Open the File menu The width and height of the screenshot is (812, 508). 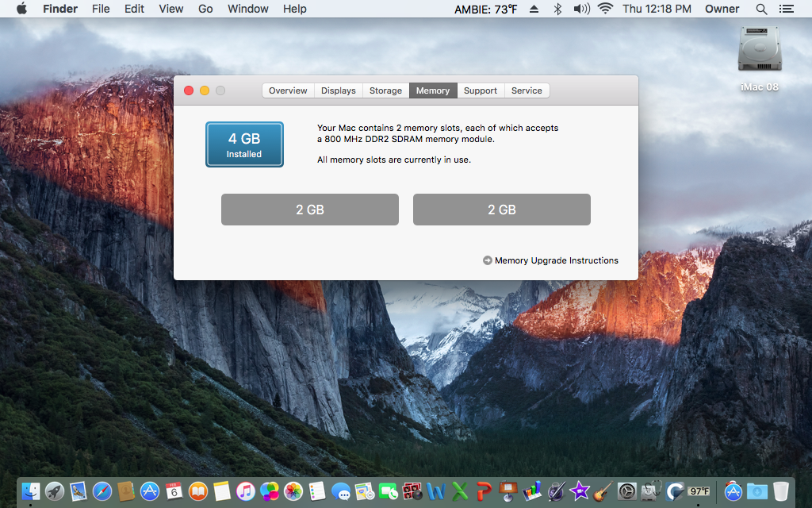coord(101,9)
